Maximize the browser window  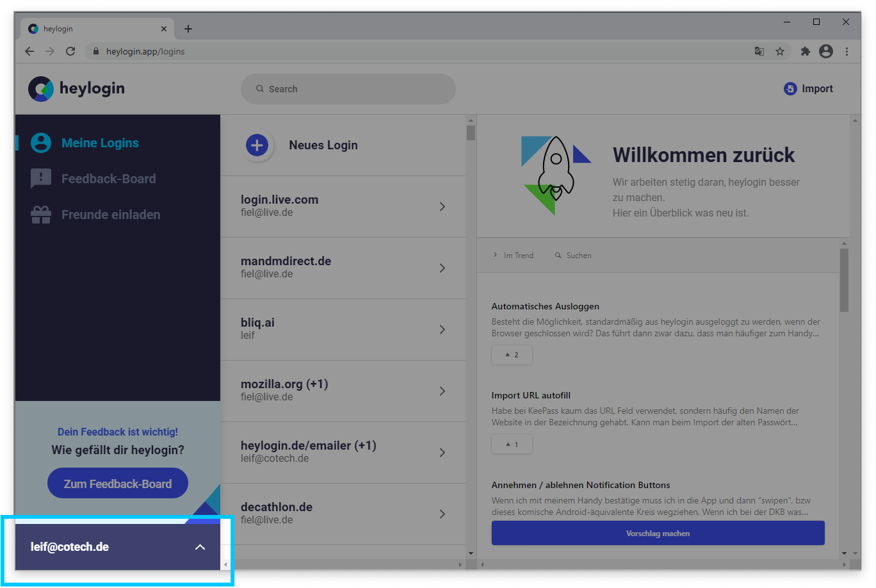click(x=816, y=22)
